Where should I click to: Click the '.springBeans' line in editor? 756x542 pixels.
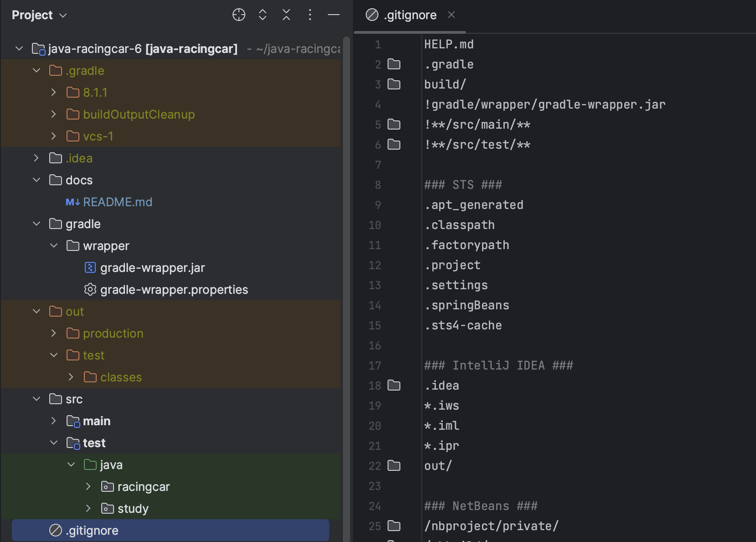tap(466, 305)
